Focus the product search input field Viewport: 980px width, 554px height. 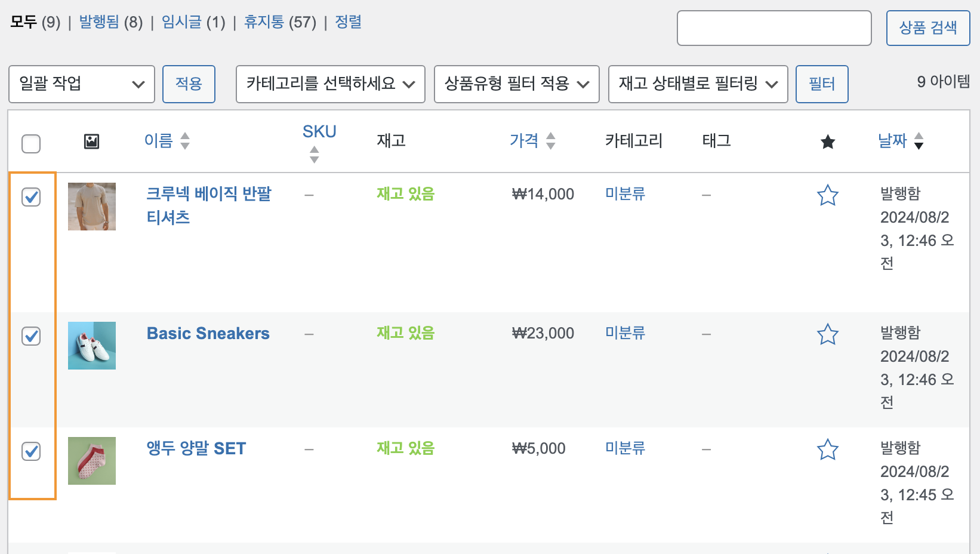point(774,28)
